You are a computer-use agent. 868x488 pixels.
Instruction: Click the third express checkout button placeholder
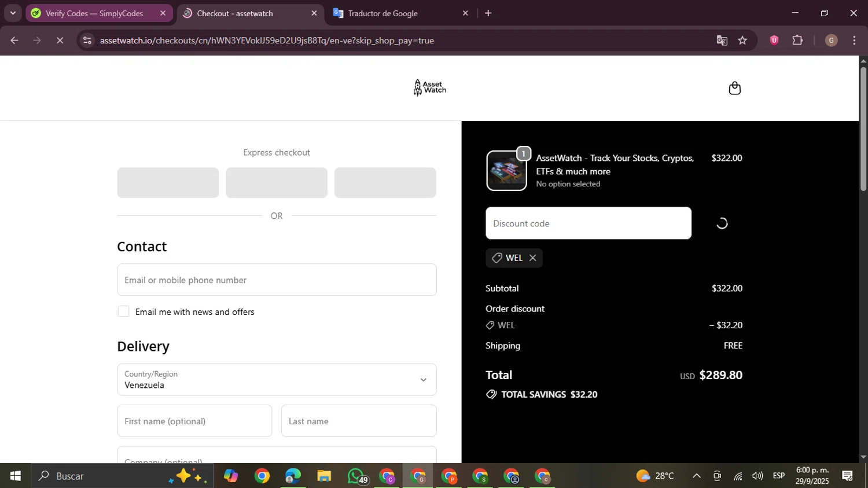click(x=385, y=183)
